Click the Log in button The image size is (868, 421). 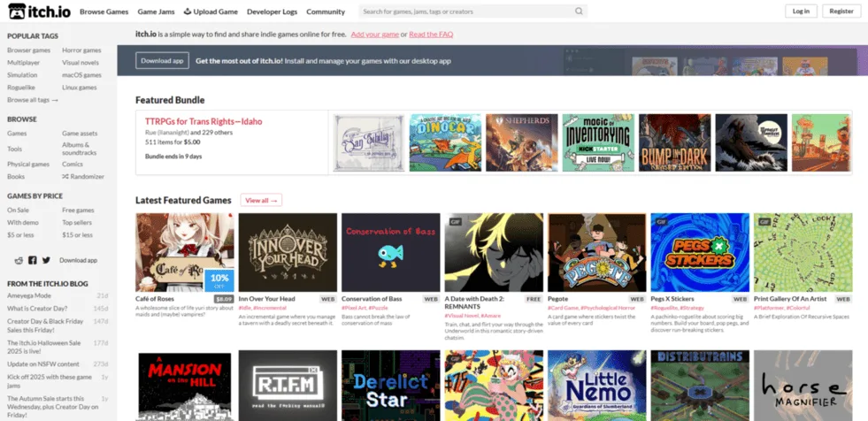pyautogui.click(x=801, y=11)
